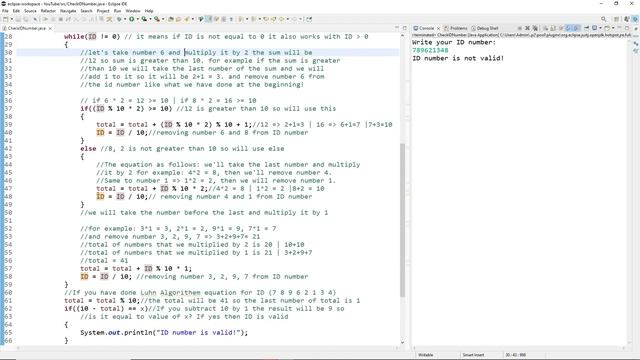Viewport: 640px width, 360px height.
Task: Click the External Tools run icon
Action: click(157, 19)
